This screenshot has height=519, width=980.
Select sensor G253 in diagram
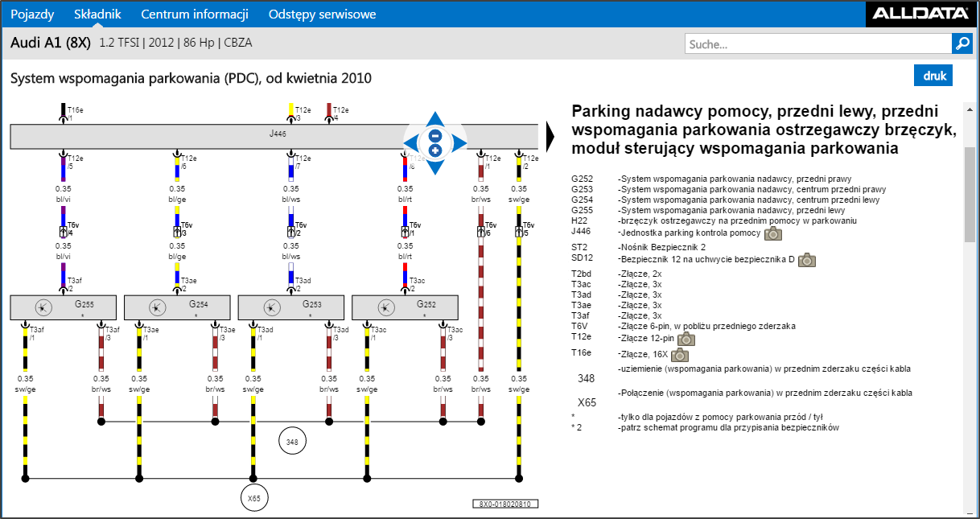click(x=291, y=307)
